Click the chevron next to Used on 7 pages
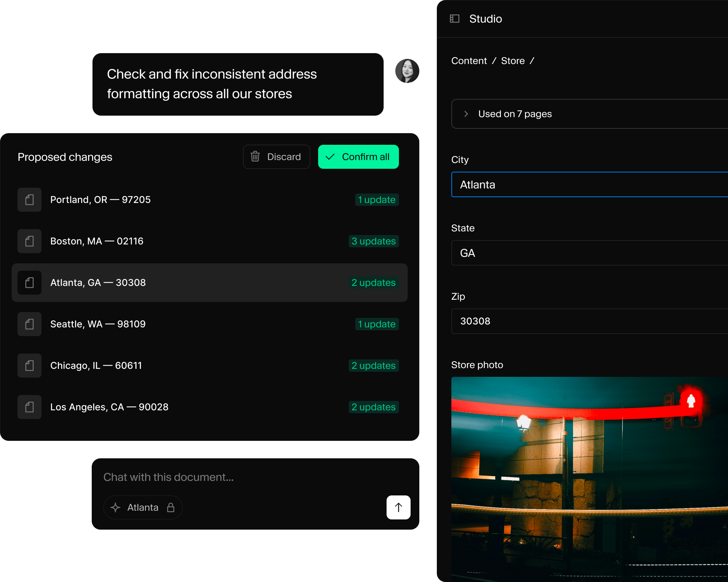The width and height of the screenshot is (728, 582). click(x=466, y=114)
